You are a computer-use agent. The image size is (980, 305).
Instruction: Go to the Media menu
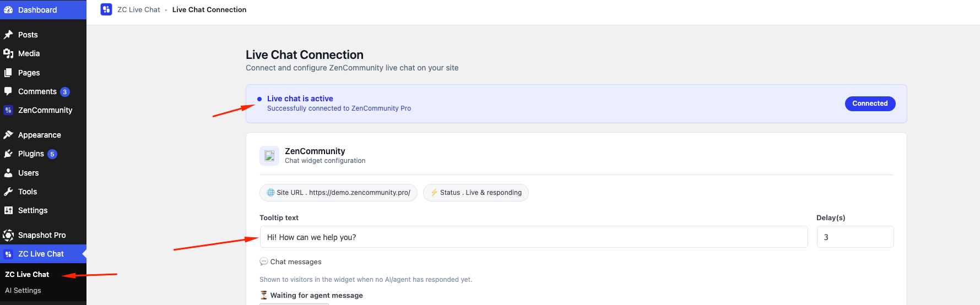43,53
